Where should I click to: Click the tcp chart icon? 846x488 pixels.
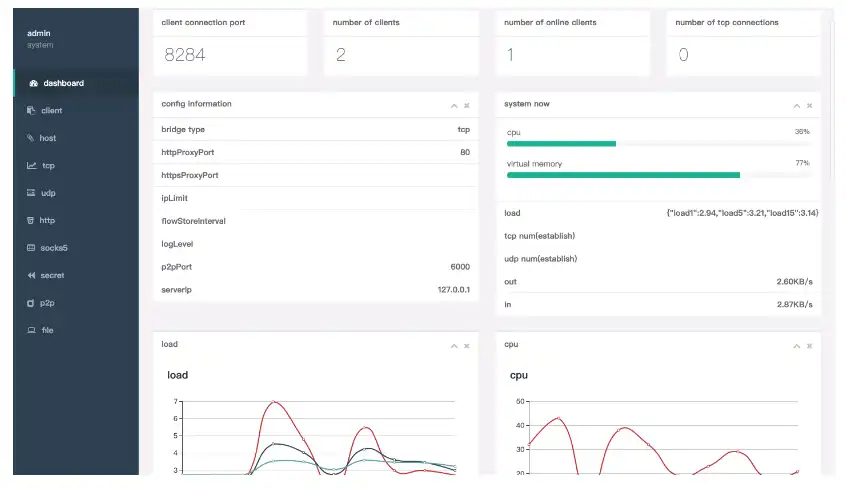pos(31,166)
